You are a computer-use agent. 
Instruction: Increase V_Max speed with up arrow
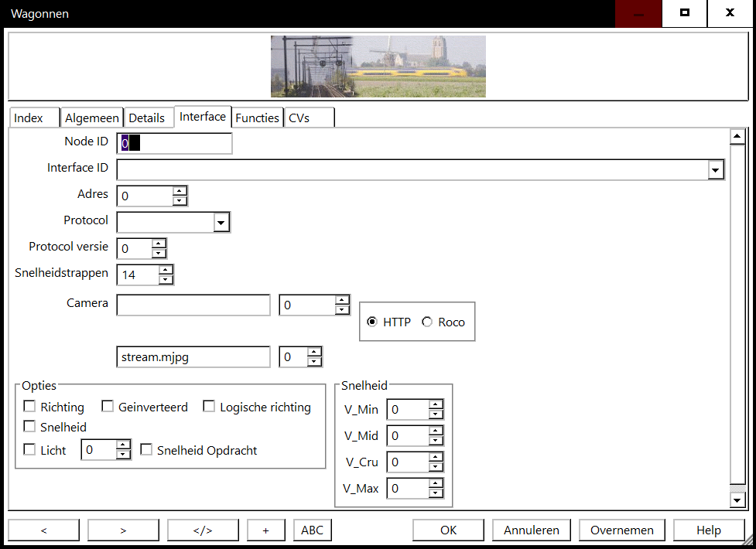(x=436, y=484)
